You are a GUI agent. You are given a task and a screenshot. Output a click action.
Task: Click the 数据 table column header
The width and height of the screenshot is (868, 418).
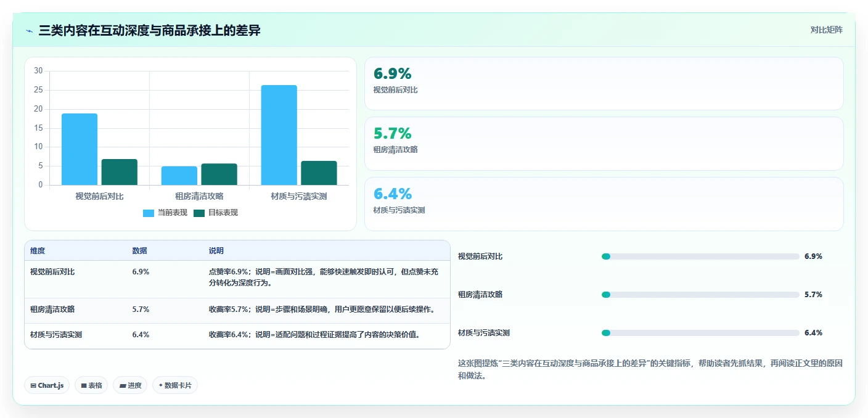139,251
